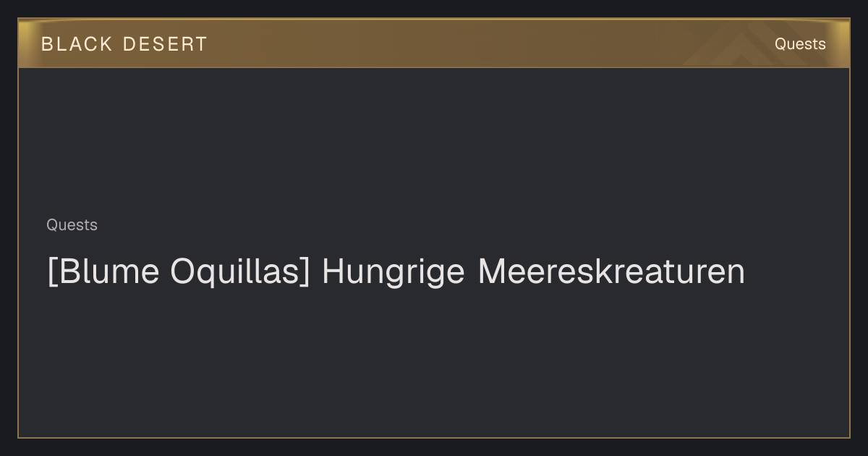Image resolution: width=868 pixels, height=456 pixels.
Task: Click the gray Quests category label
Action: pos(72,225)
